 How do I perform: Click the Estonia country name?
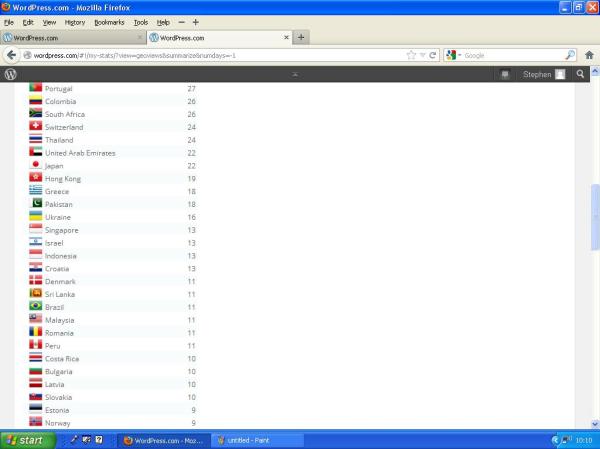pos(57,410)
